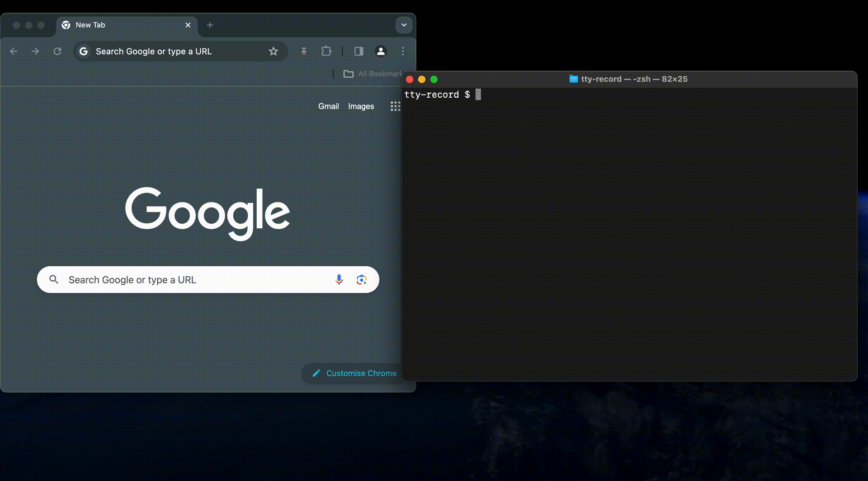Open a new Chrome tab
Screen dimensions: 868x481
tap(210, 25)
